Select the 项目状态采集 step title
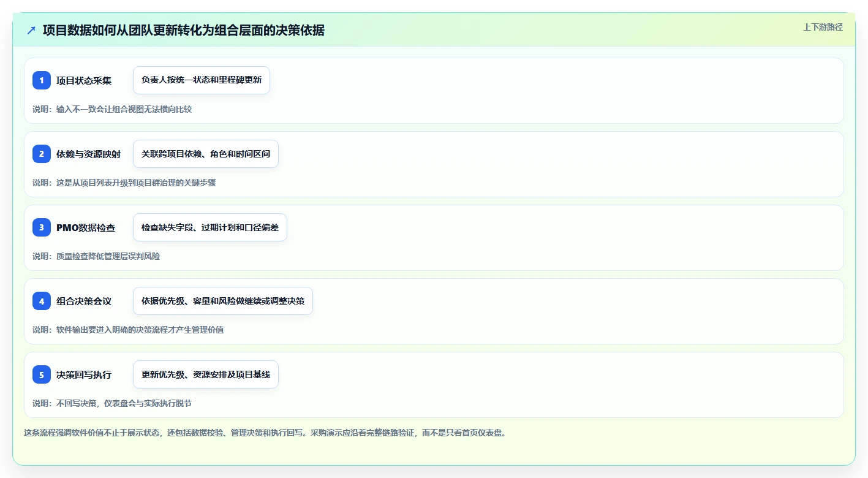Image resolution: width=868 pixels, height=478 pixels. (x=84, y=80)
